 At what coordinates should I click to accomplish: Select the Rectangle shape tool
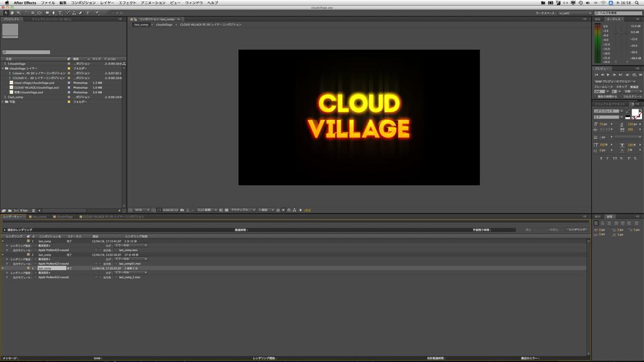(x=47, y=13)
